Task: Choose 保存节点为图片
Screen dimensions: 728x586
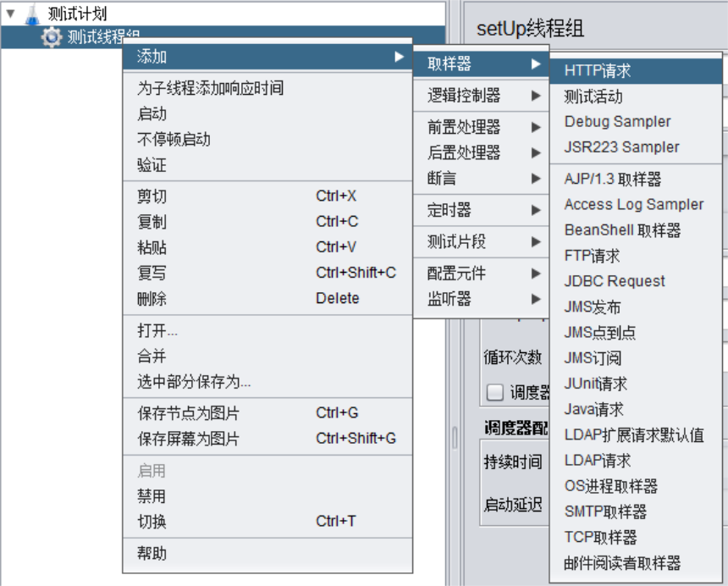Action: click(267, 413)
